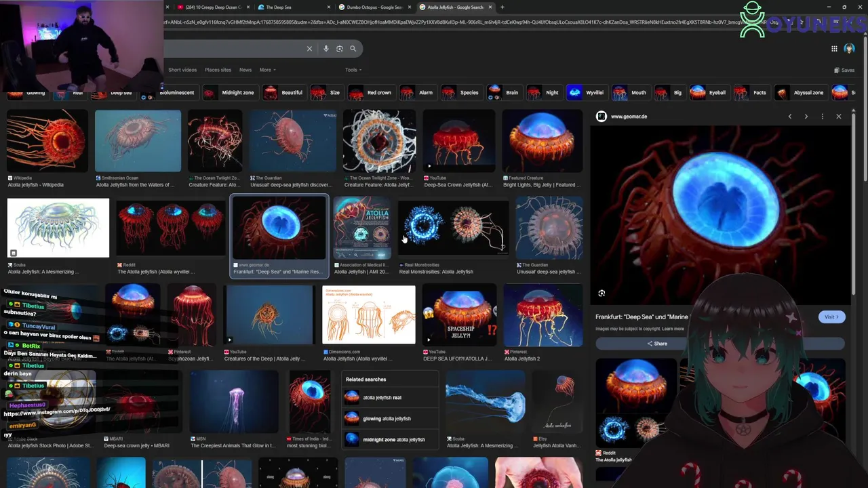Click the geomar.de site icon

click(x=601, y=117)
